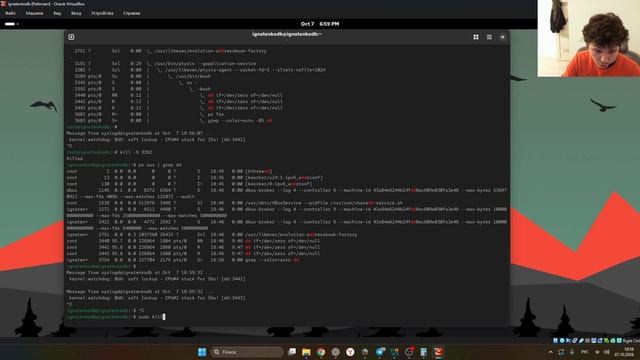The image size is (640, 360).
Task: Show the terminal tab overview grid
Action: pos(476,37)
